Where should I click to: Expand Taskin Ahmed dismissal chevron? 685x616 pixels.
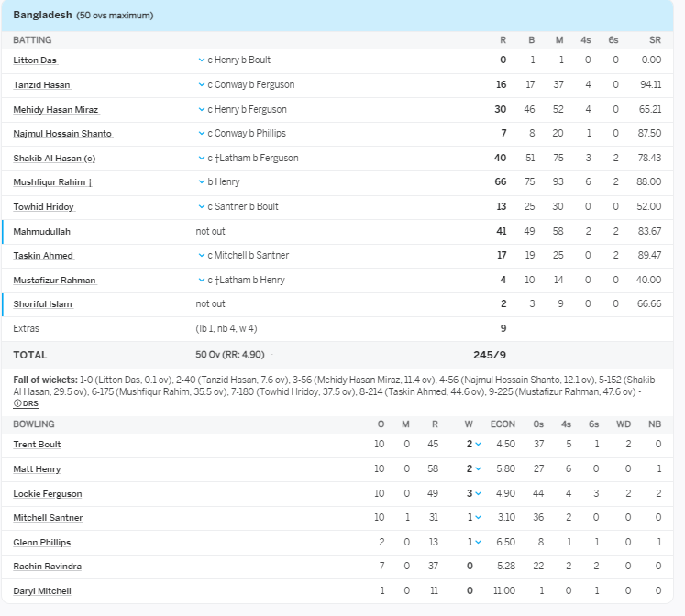point(202,256)
